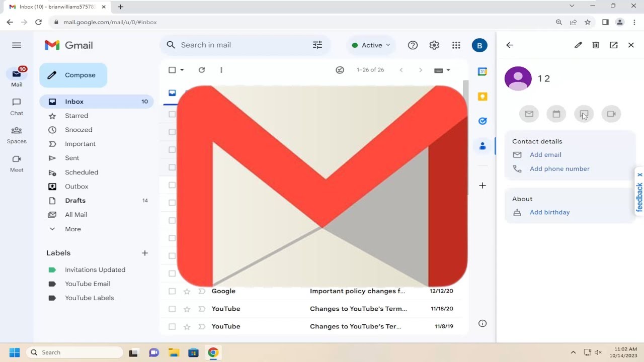
Task: Click the offline sync status icon
Action: (340, 70)
